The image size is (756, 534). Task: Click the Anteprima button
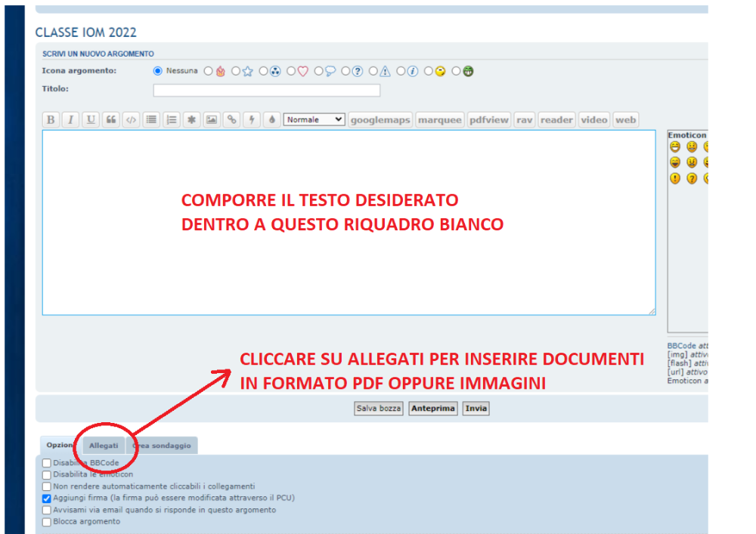click(433, 409)
